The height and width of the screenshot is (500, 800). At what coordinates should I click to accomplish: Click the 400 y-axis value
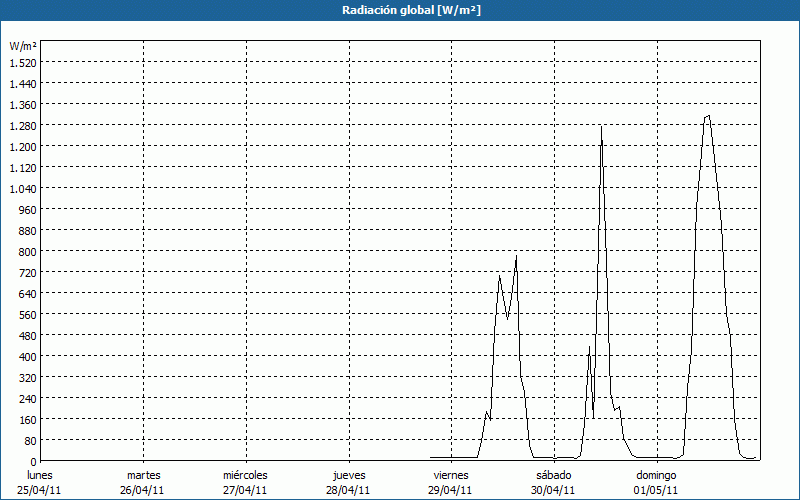(29, 356)
